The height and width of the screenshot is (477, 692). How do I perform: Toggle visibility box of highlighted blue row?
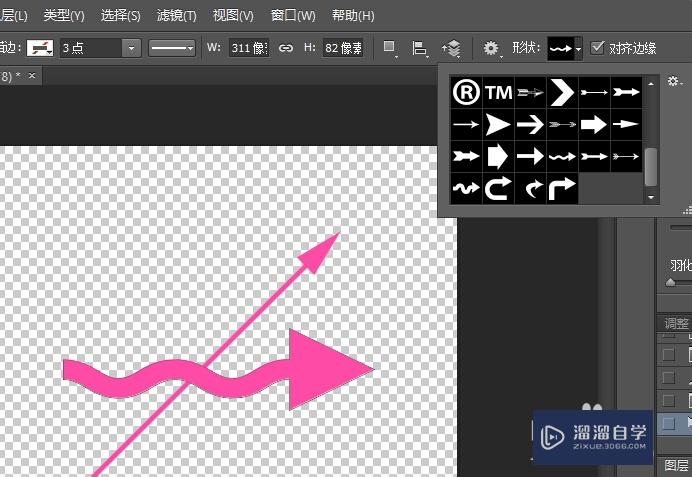point(669,424)
